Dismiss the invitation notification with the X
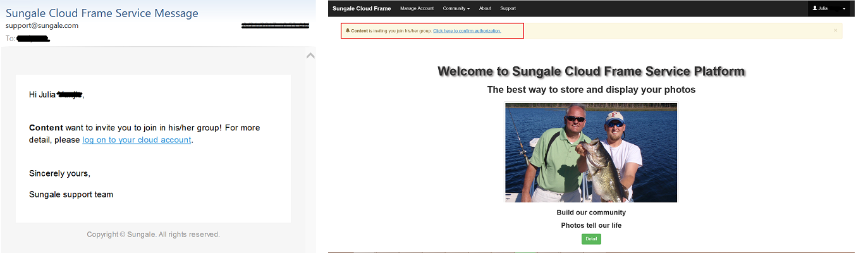 point(835,30)
